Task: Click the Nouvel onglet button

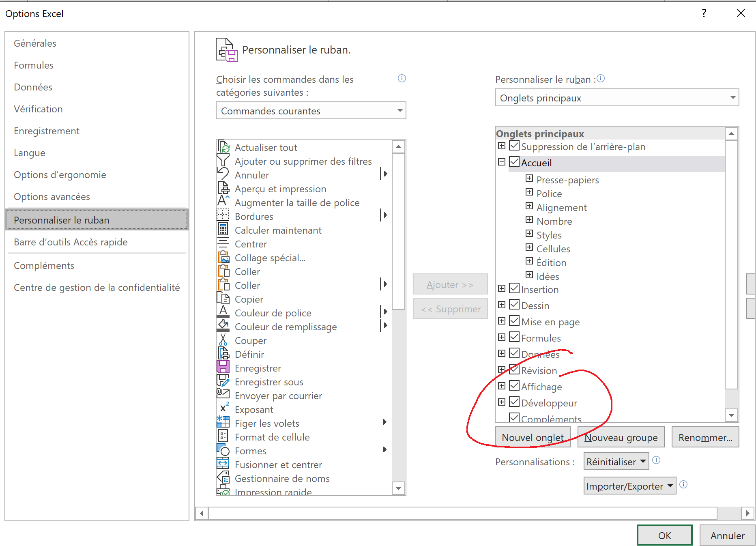Action: pos(533,437)
